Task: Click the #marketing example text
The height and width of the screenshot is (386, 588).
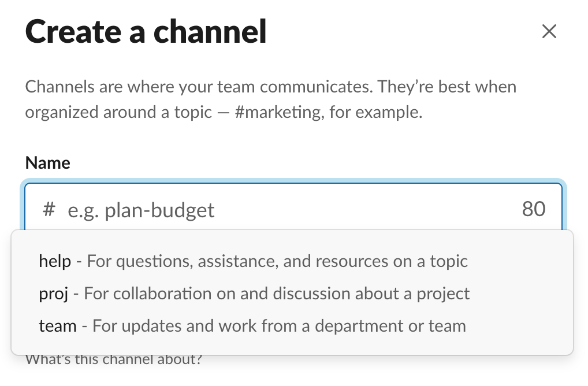Action: 280,112
